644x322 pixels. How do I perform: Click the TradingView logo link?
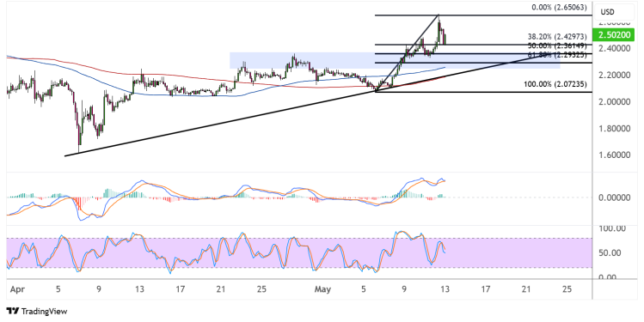37,312
